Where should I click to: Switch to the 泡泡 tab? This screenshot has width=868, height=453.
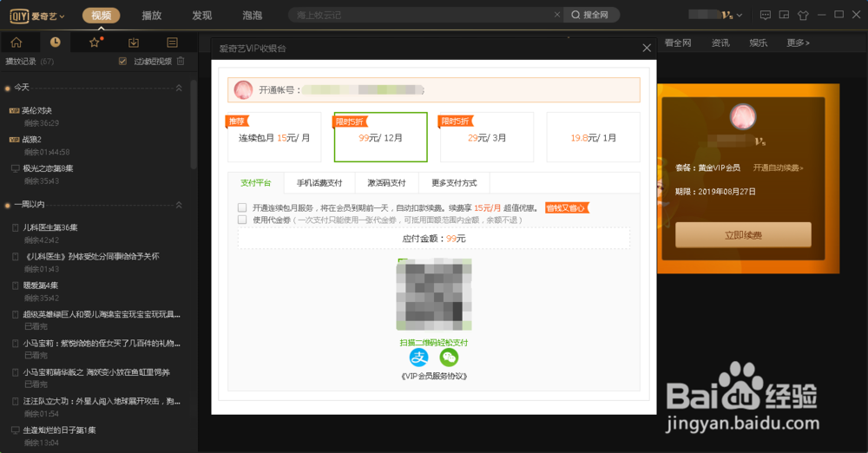(253, 16)
